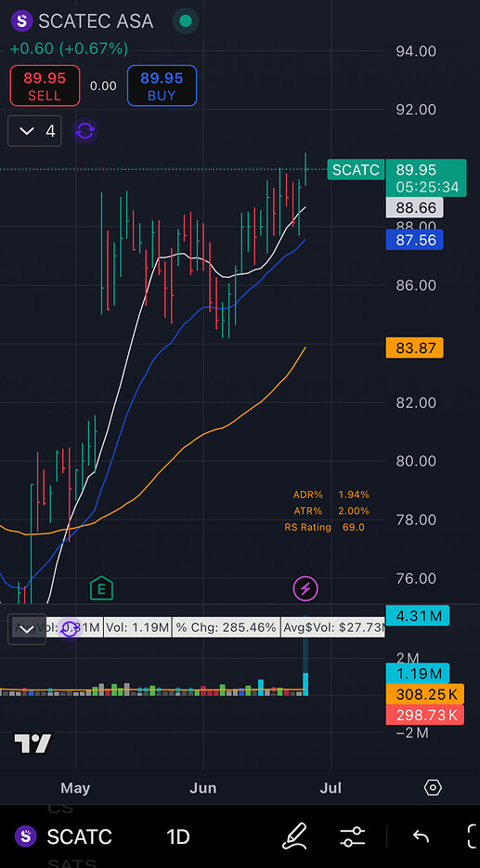Tap the ADR% 1.94% stat
Screen dimensions: 480x868
(x=331, y=494)
